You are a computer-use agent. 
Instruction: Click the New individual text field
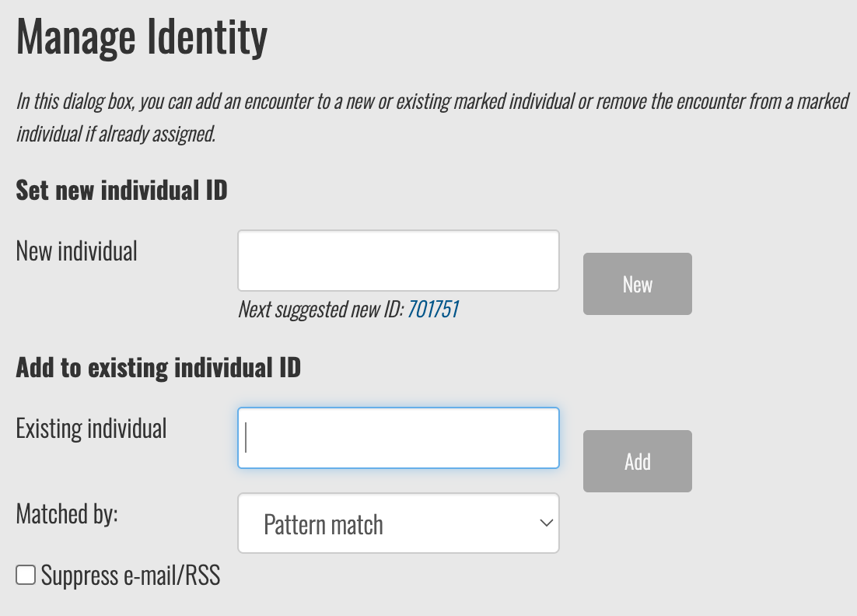tap(398, 261)
